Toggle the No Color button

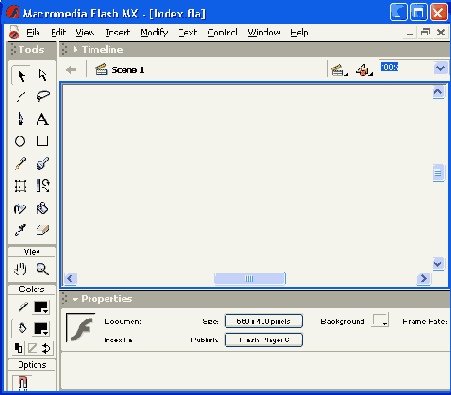[32, 348]
